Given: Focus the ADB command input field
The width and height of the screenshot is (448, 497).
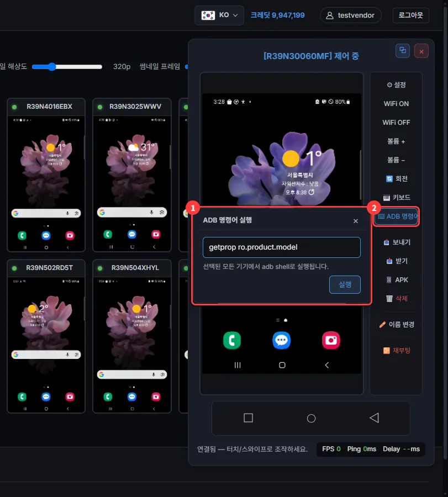Looking at the screenshot, I should point(282,247).
